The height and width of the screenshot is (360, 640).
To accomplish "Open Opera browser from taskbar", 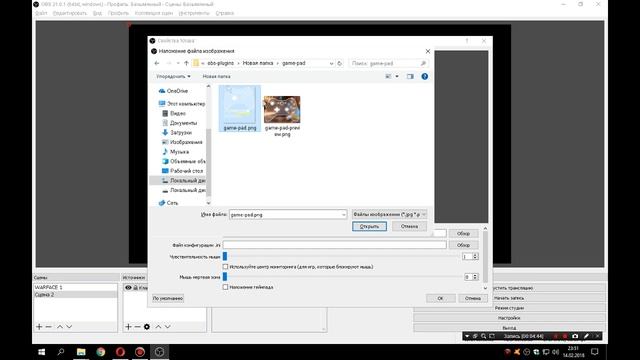I will (x=120, y=352).
